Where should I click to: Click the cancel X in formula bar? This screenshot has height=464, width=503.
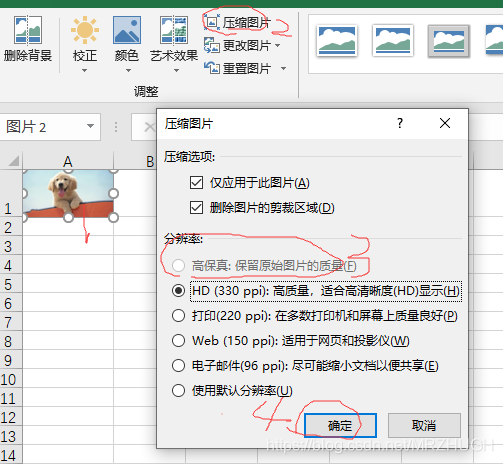click(149, 127)
